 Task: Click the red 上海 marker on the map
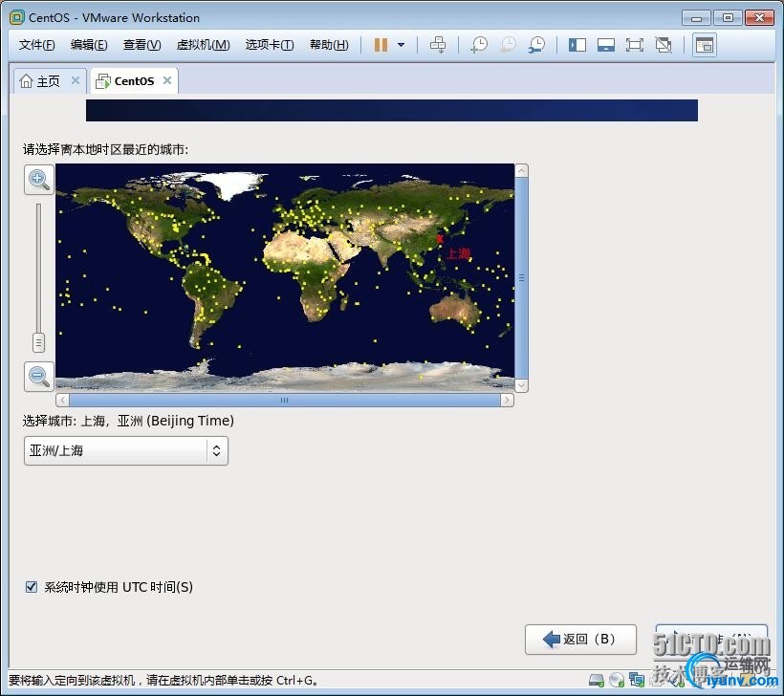pos(440,239)
